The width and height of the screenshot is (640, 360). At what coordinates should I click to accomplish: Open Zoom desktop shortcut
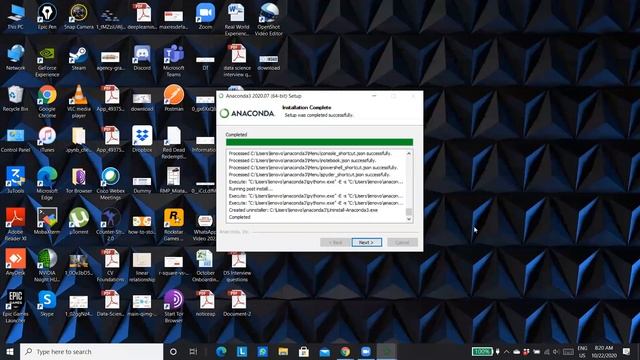coord(205,17)
